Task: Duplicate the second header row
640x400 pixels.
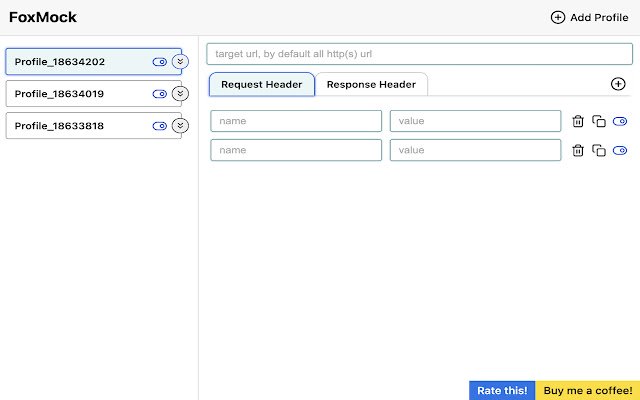Action: coord(599,150)
